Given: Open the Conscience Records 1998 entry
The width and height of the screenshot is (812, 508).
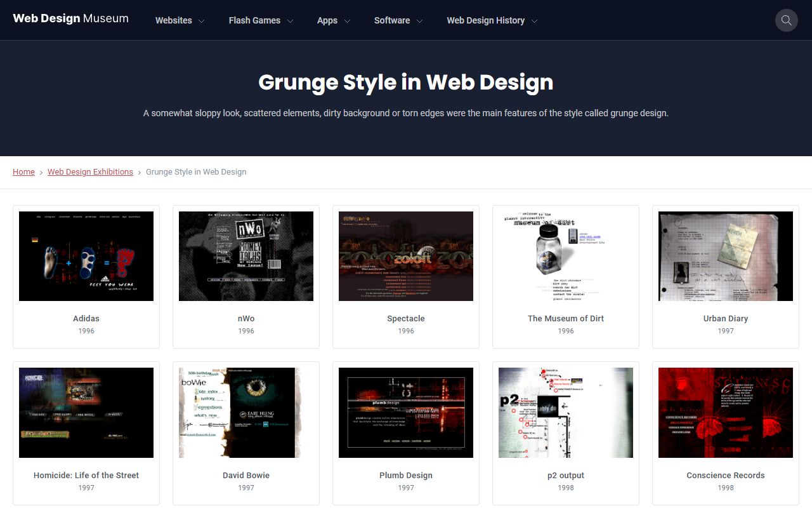Looking at the screenshot, I should click(x=725, y=412).
